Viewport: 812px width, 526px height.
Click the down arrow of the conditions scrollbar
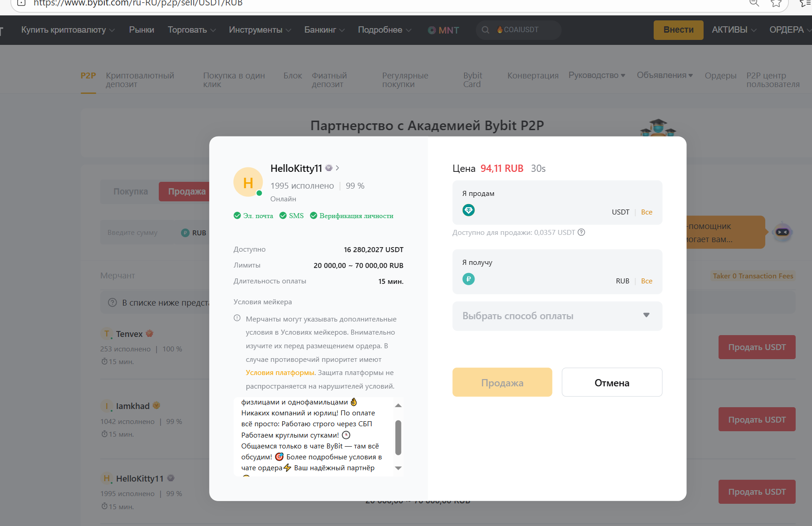(398, 468)
